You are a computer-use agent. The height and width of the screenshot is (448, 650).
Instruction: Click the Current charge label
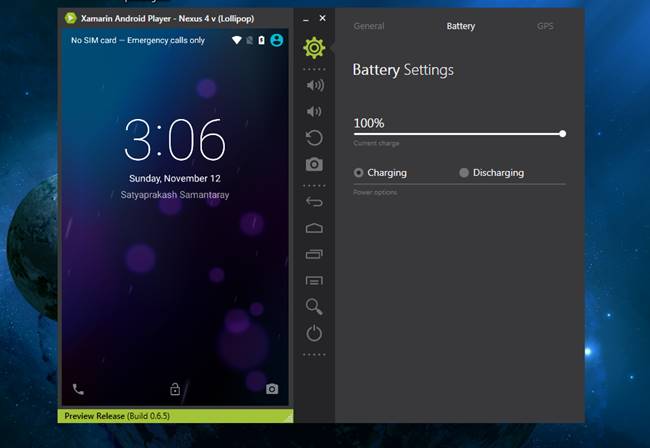(x=376, y=143)
